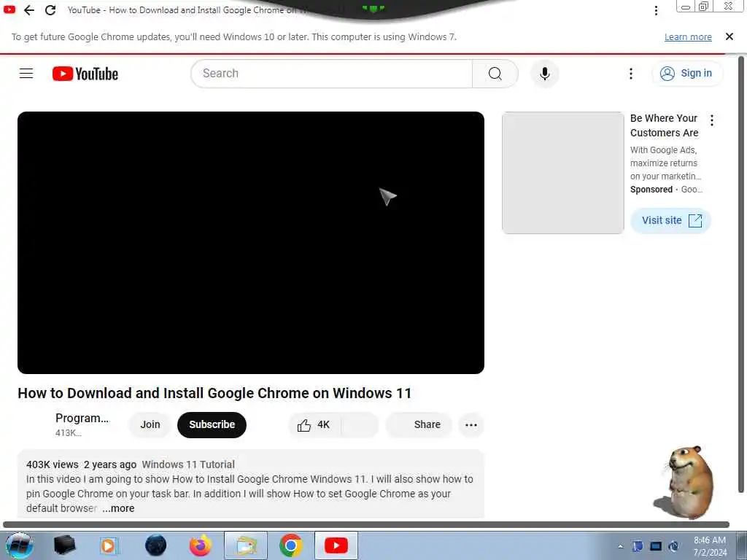Screen dimensions: 747x560
Task: Open the ad thumbnail for Google Ads
Action: pyautogui.click(x=562, y=173)
